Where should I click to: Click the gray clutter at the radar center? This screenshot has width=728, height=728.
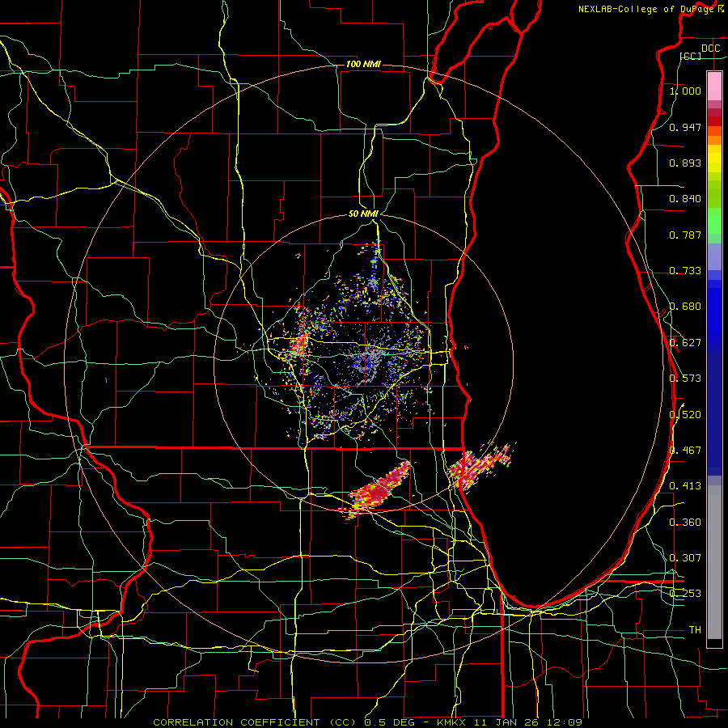pyautogui.click(x=370, y=356)
